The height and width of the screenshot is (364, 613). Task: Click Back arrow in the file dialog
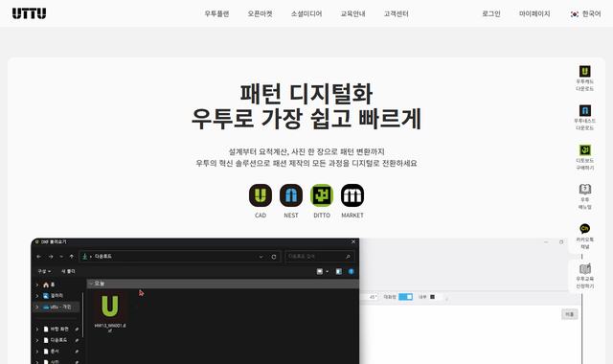point(38,257)
